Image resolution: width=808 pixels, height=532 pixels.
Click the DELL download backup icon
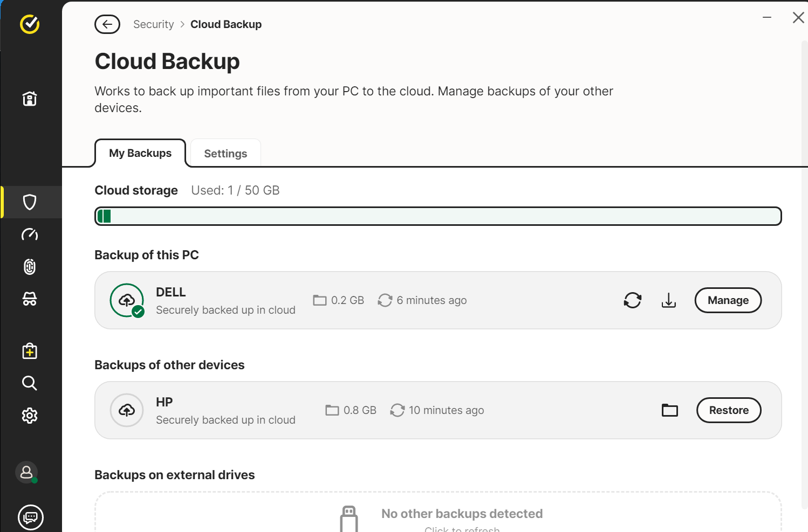click(669, 300)
